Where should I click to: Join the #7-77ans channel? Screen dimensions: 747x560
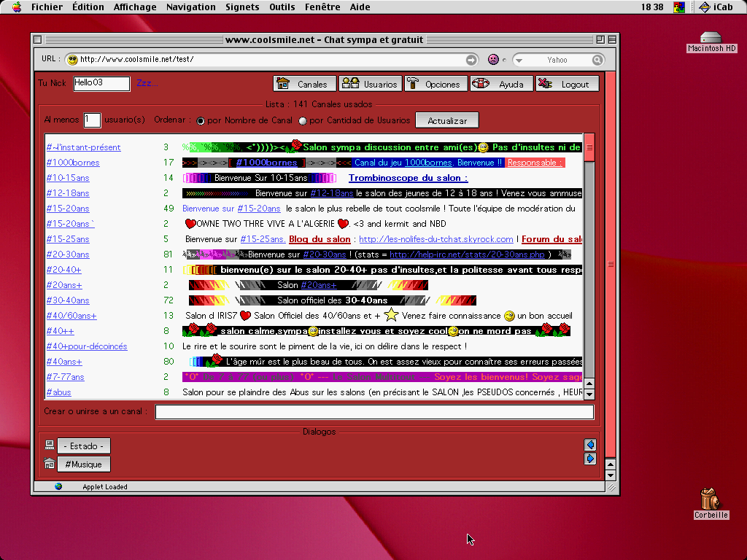click(65, 377)
